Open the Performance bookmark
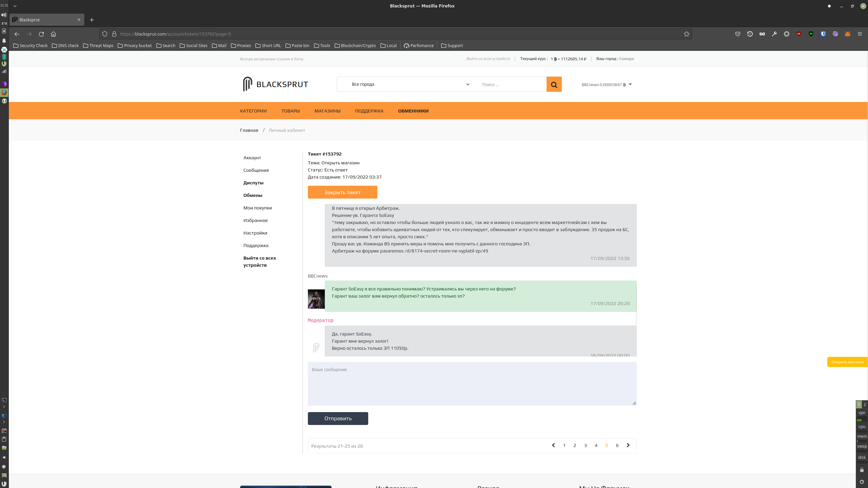 click(419, 45)
